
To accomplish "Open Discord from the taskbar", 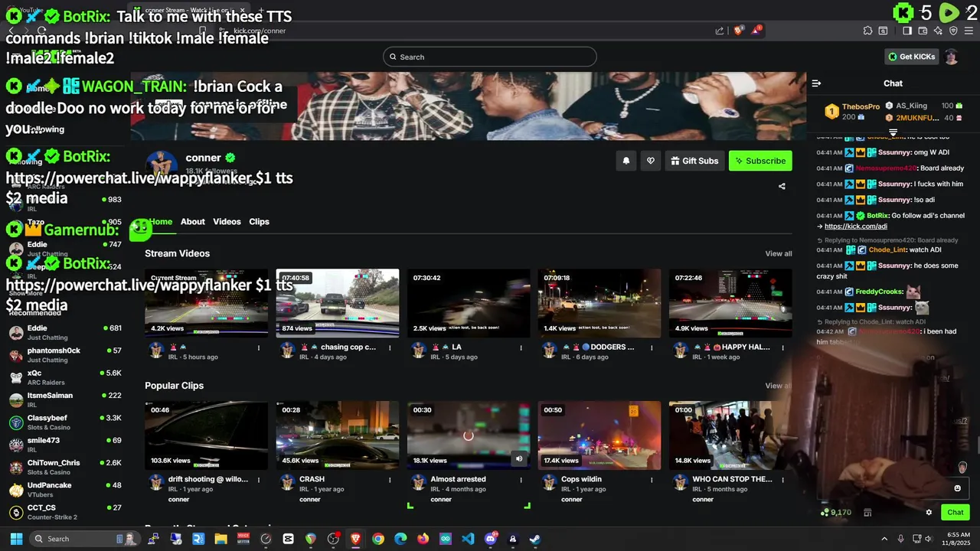I will (x=490, y=539).
